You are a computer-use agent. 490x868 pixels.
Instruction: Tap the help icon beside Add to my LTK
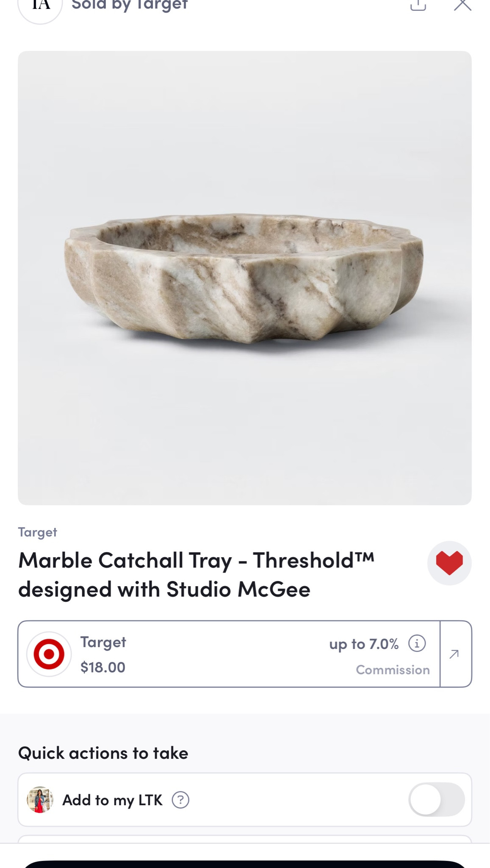[x=180, y=800]
